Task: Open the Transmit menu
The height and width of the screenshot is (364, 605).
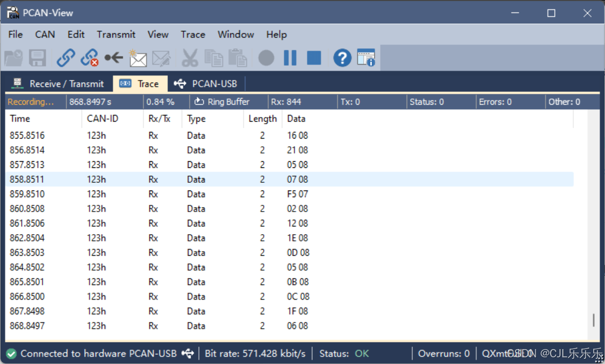Action: 116,34
